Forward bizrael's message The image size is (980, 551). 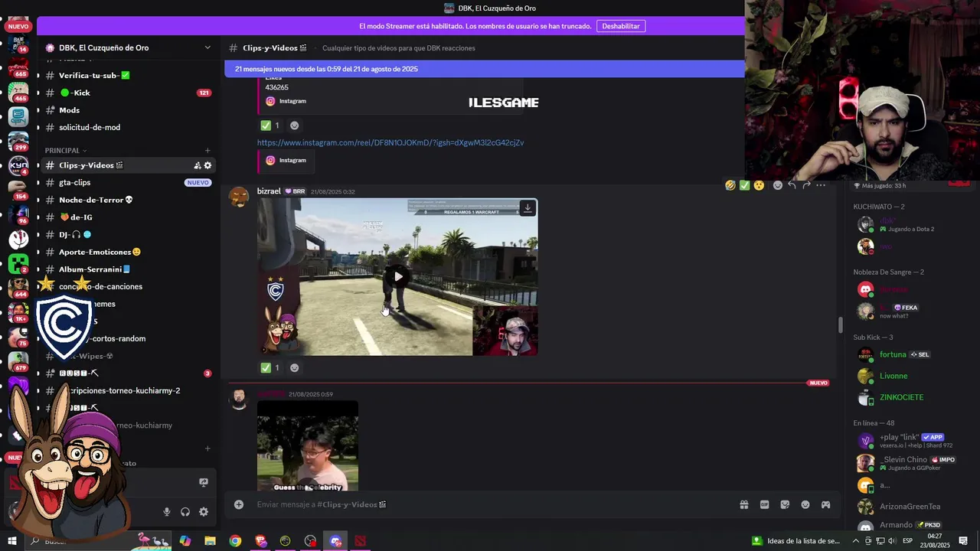point(806,185)
